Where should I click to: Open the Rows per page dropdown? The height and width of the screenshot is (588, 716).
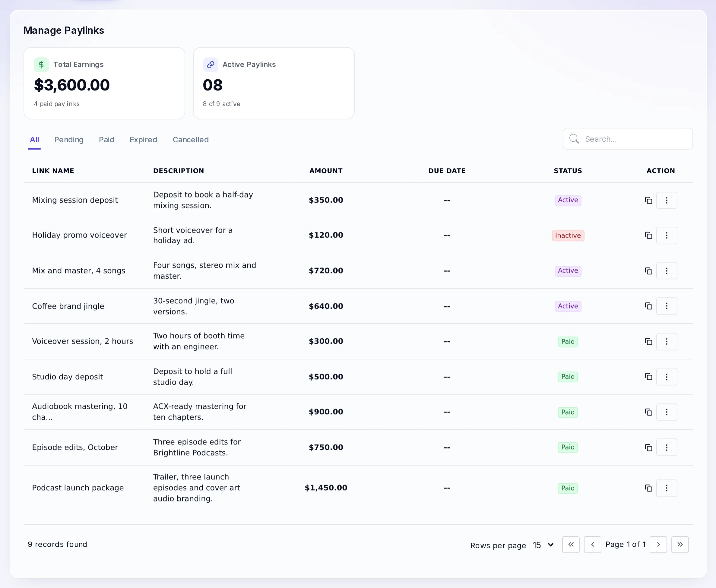543,545
